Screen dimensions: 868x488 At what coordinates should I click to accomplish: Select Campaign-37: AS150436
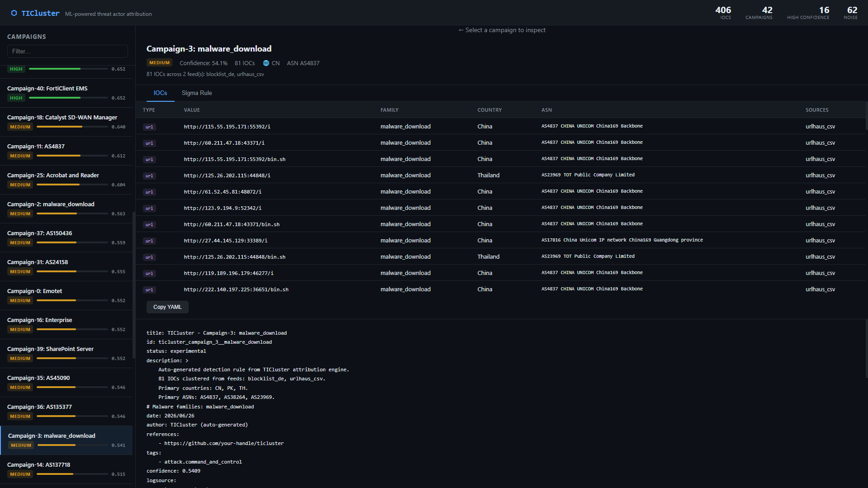66,237
